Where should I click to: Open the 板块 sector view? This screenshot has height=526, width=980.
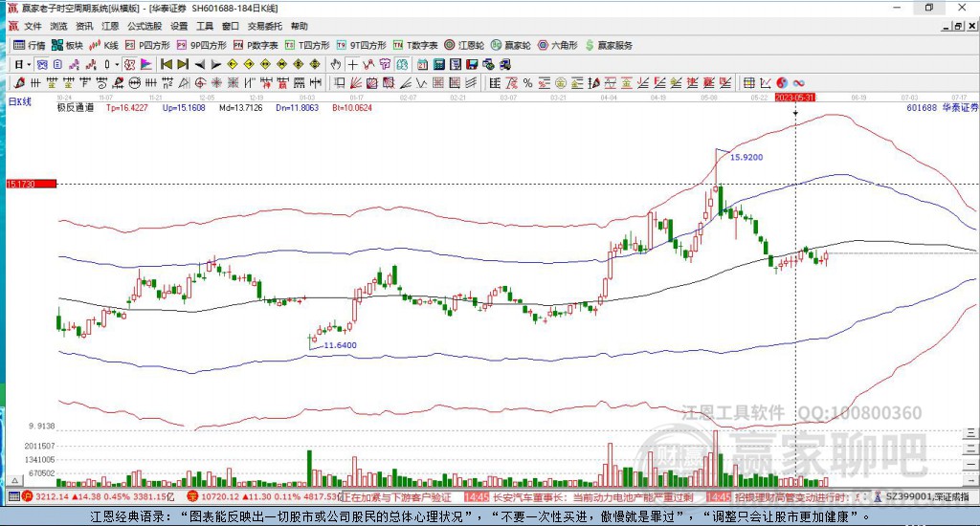(x=67, y=45)
